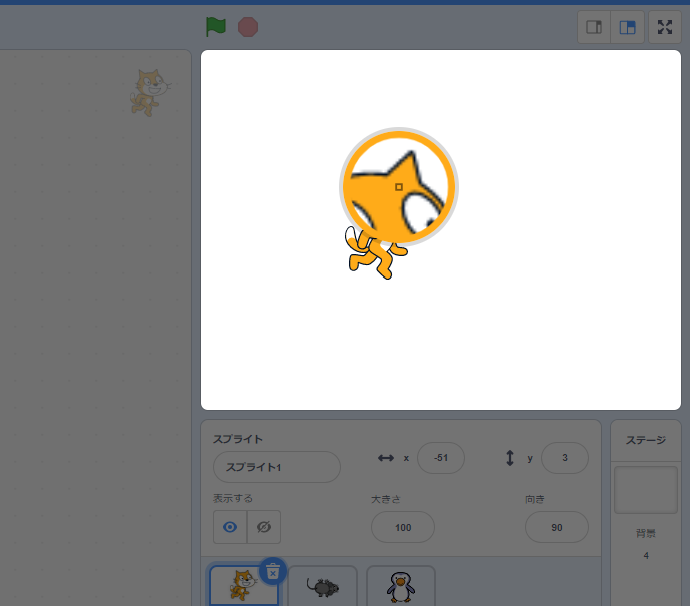Select the mouse sprite thumbnail
Viewport: 690px width, 606px height.
click(323, 586)
